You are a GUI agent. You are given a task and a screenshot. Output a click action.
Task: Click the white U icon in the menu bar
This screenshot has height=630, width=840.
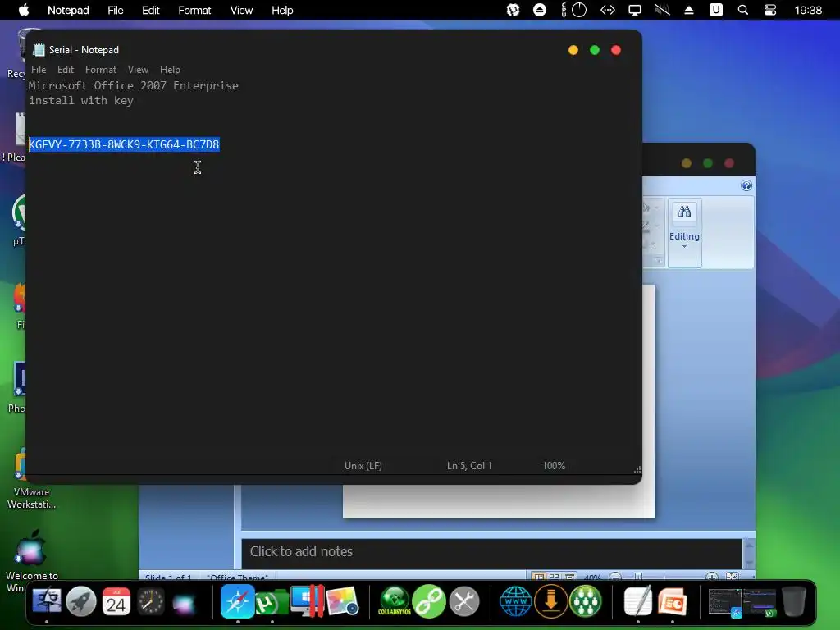[x=715, y=10]
